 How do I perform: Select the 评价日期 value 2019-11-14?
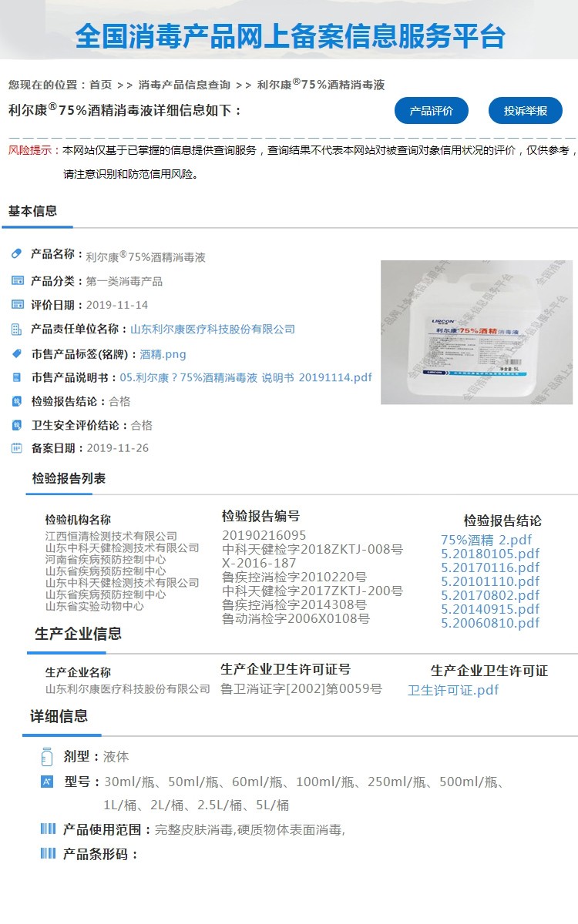coord(116,306)
